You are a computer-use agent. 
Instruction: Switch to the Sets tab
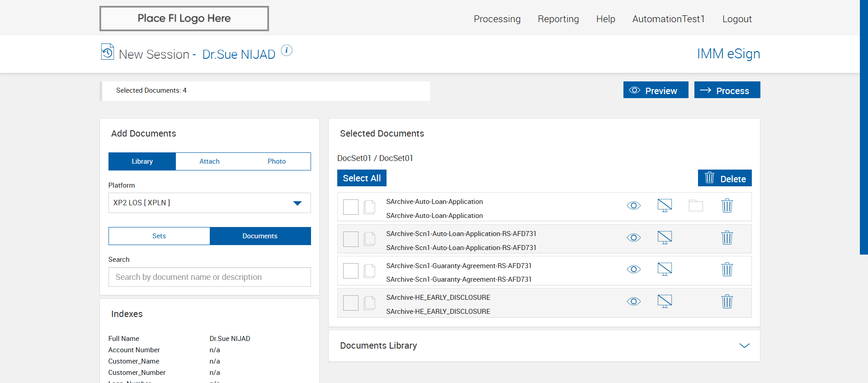[159, 236]
